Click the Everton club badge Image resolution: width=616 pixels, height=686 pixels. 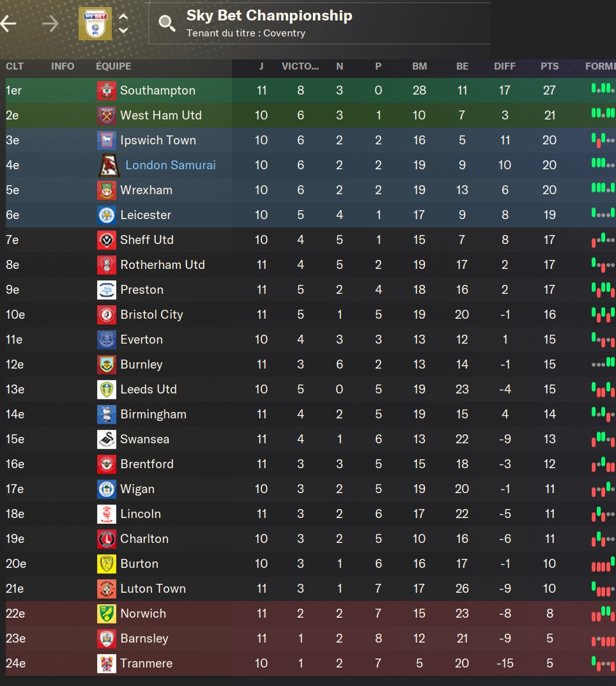(106, 340)
